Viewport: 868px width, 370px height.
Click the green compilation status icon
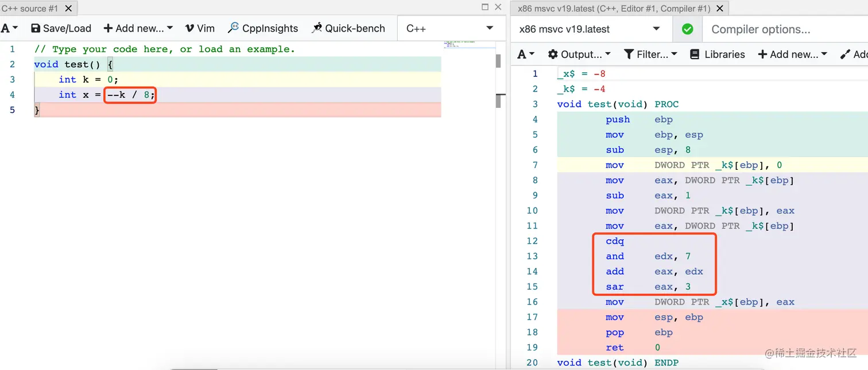[x=687, y=29]
